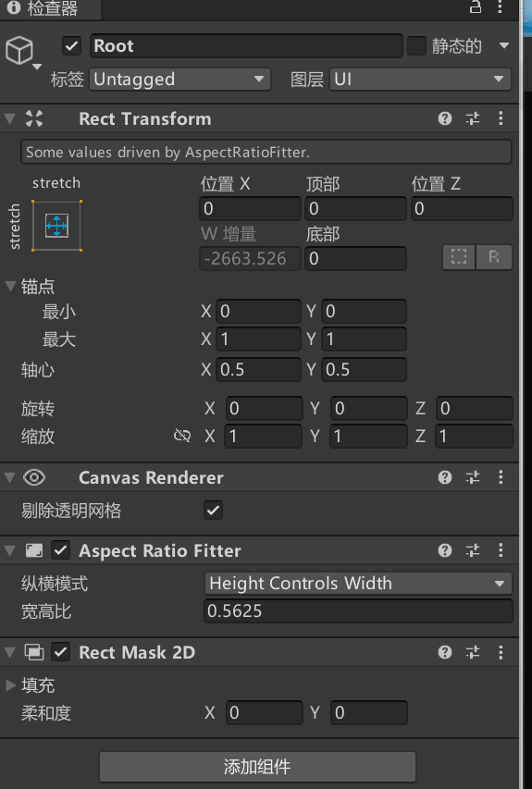The height and width of the screenshot is (789, 532).
Task: Open the stretch anchor presets box
Action: (56, 226)
